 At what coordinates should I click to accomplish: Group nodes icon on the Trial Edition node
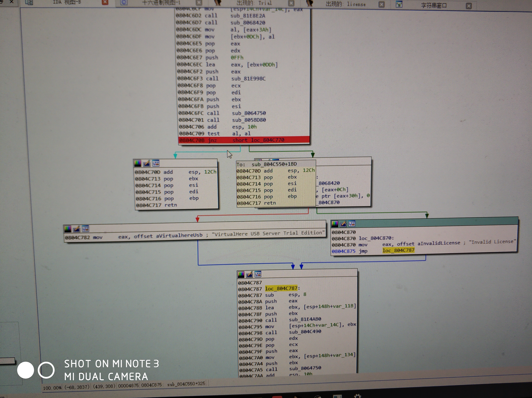click(x=86, y=228)
